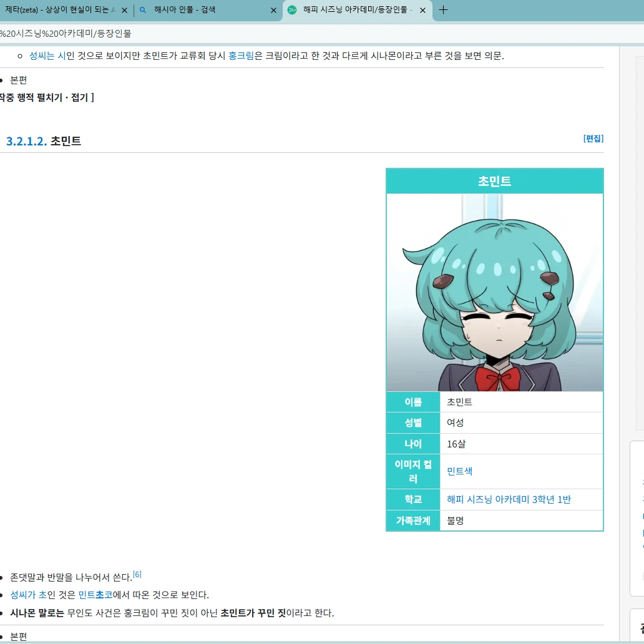Click the green favicon on the 해피 시즈닝 tab
Screen dimensions: 644x644
[x=292, y=10]
